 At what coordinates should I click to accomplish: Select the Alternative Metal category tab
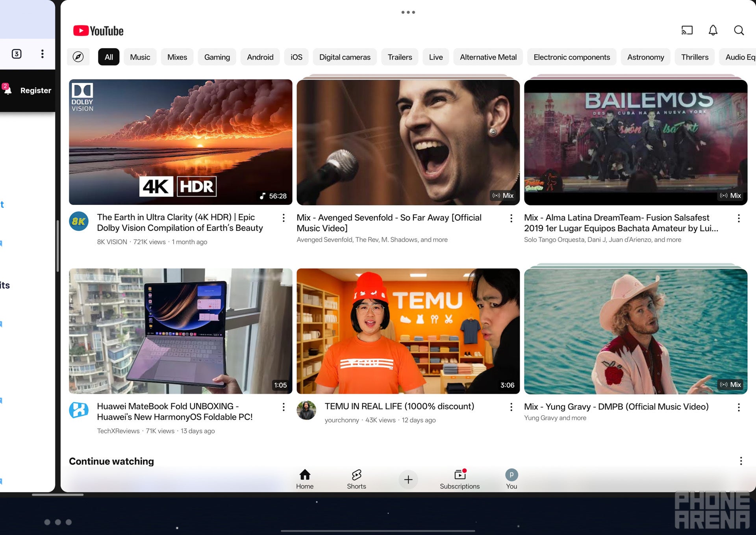click(488, 57)
